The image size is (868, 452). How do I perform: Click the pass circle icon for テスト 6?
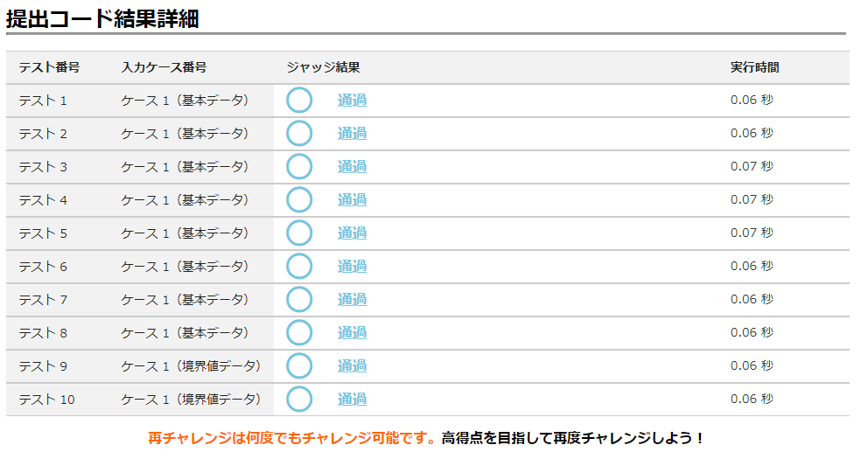coord(299,267)
